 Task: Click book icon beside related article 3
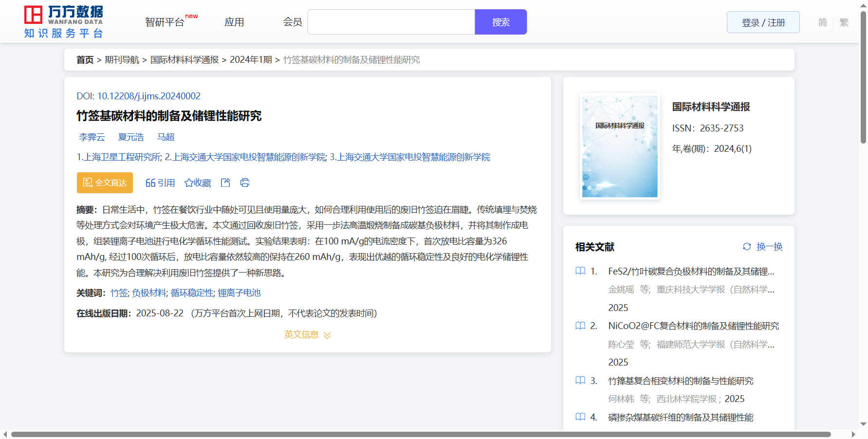click(x=580, y=381)
